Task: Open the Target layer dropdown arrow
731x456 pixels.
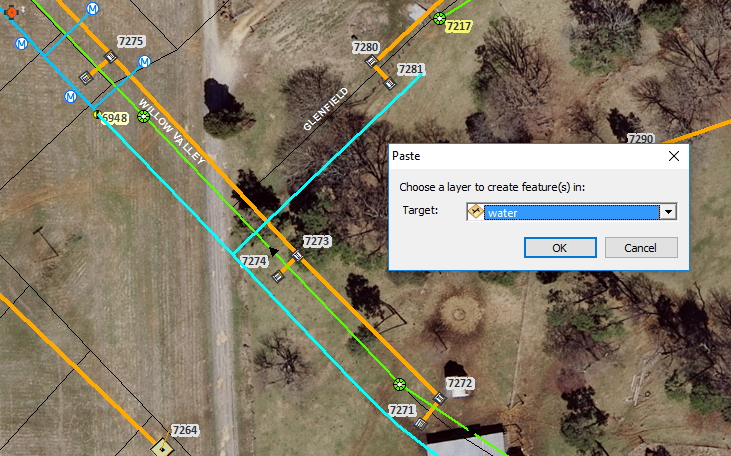Action: coord(669,212)
